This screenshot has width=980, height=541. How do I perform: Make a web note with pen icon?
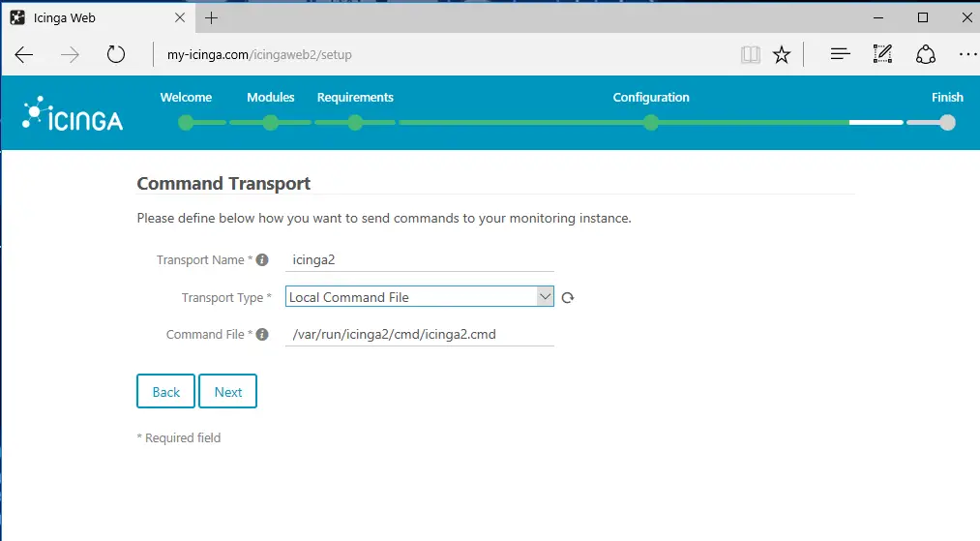pyautogui.click(x=882, y=54)
